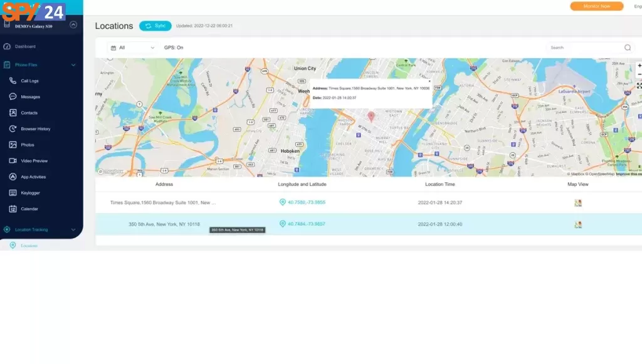Image resolution: width=642 pixels, height=364 pixels.
Task: Click the search magnifier icon
Action: [x=627, y=48]
